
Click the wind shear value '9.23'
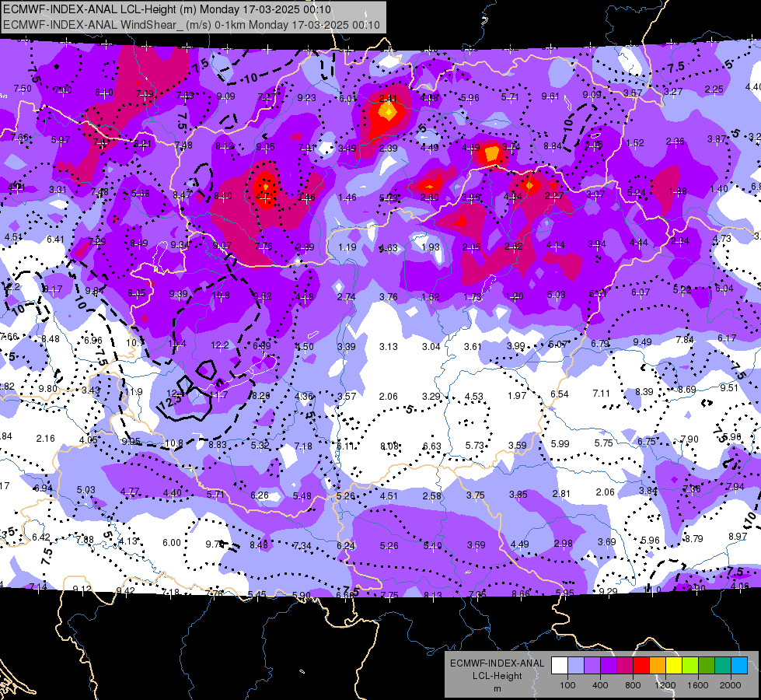click(x=306, y=98)
